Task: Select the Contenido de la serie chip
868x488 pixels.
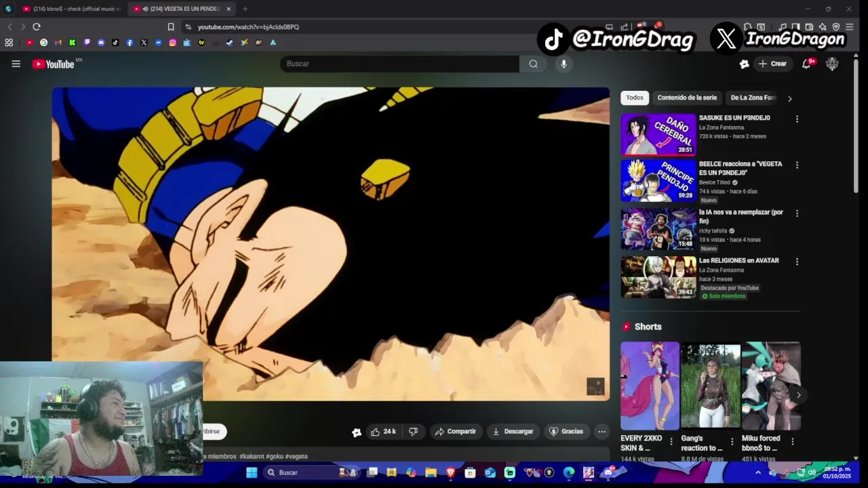Action: 687,98
